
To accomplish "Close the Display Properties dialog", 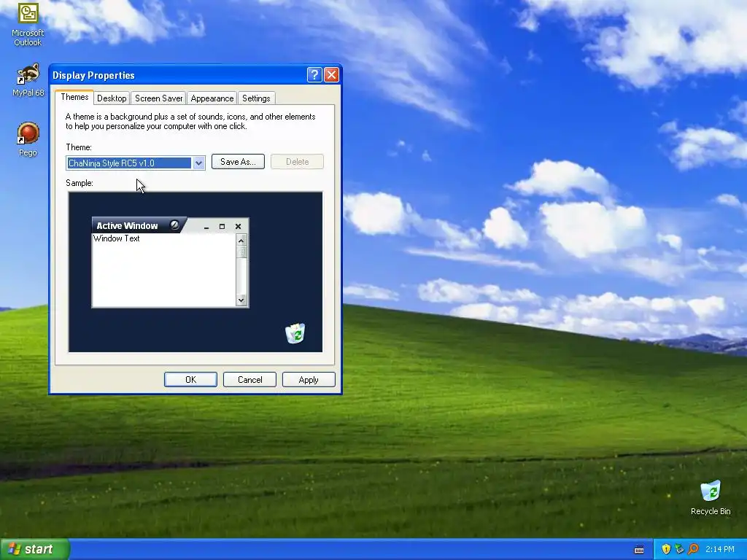I will pyautogui.click(x=331, y=75).
